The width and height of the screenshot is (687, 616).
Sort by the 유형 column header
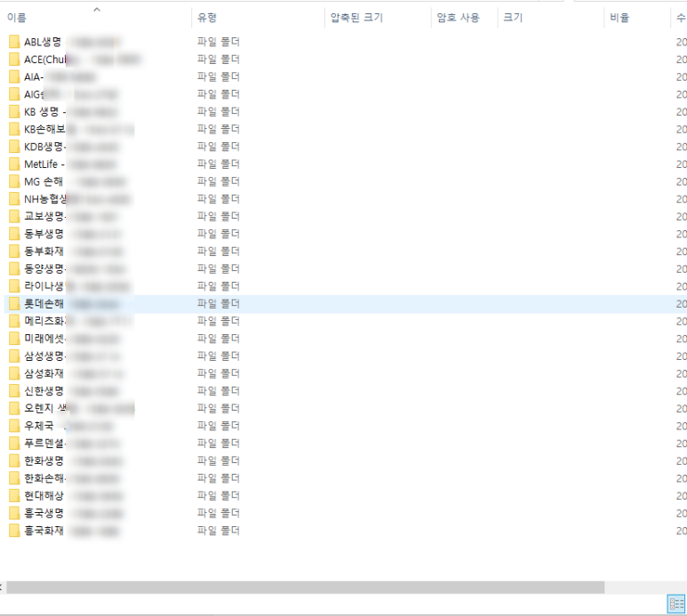click(x=207, y=18)
